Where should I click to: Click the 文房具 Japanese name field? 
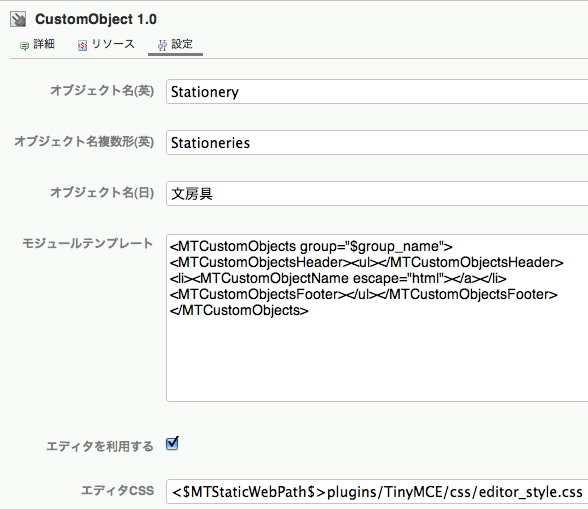(x=377, y=194)
